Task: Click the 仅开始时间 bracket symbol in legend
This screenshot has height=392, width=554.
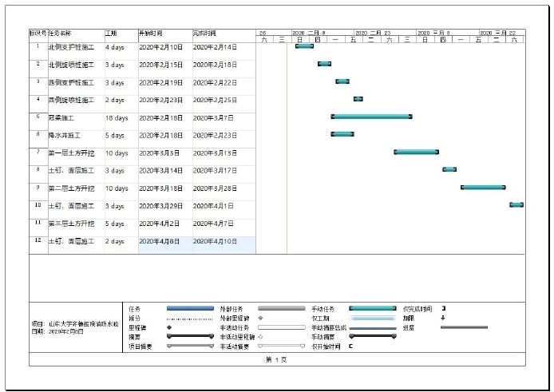Action: tap(350, 346)
